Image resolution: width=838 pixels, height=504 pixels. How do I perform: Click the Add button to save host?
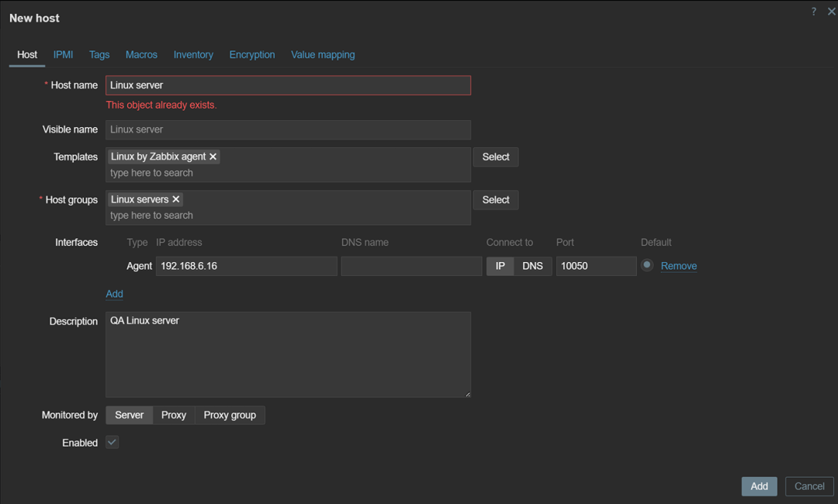tap(759, 486)
